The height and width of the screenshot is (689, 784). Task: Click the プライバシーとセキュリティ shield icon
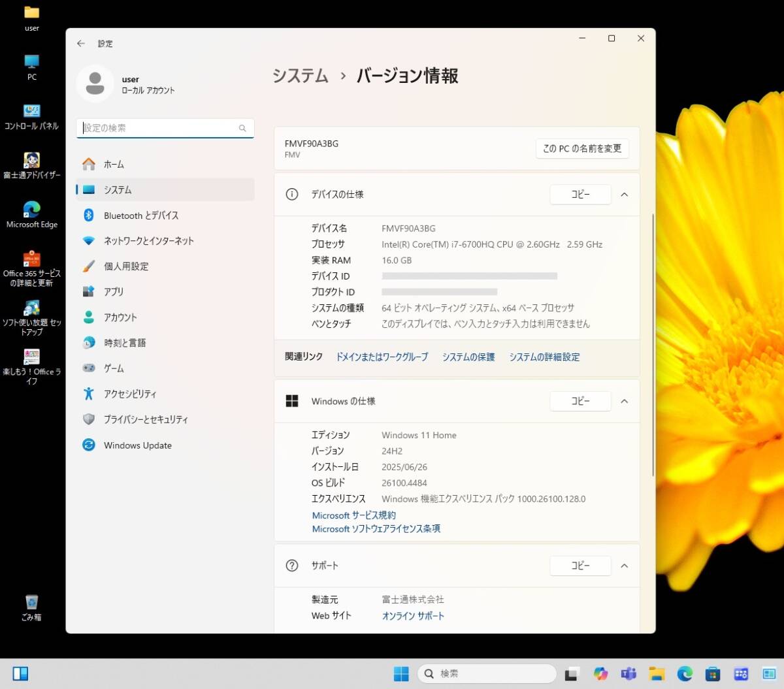coord(89,419)
